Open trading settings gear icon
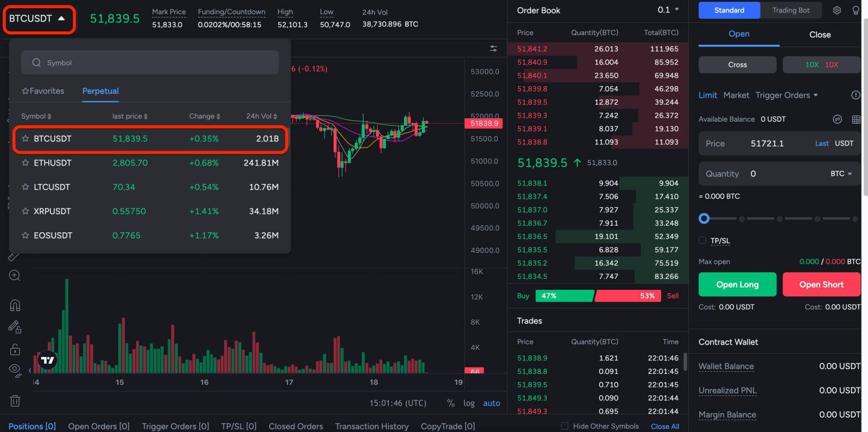This screenshot has height=432, width=868. tap(837, 10)
